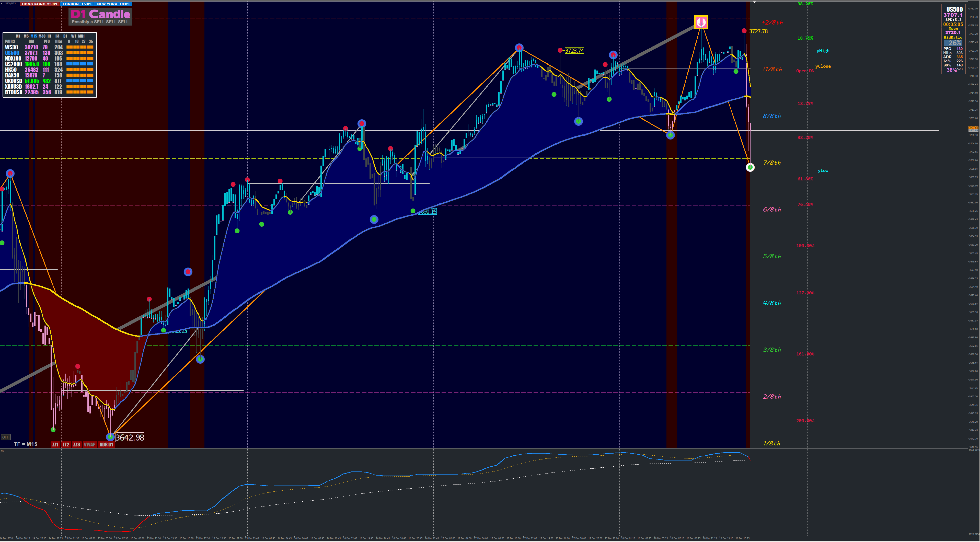
Task: Toggle the ADR D1 indicator button
Action: click(x=106, y=445)
